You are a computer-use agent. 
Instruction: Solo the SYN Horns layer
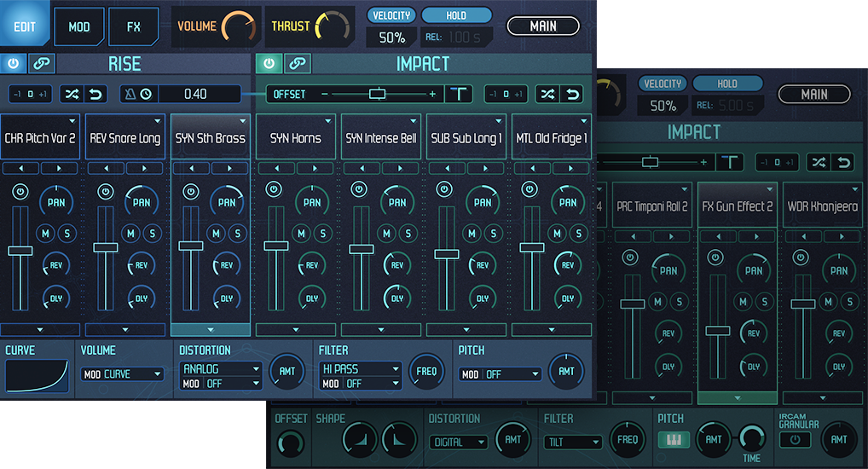tap(323, 233)
